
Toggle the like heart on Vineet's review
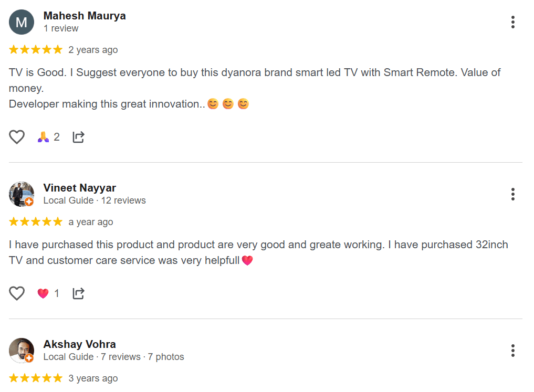click(x=16, y=293)
